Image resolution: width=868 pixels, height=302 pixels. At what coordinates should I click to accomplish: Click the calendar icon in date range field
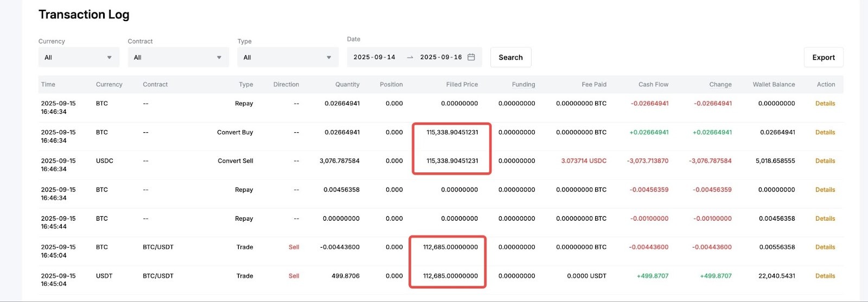click(x=471, y=57)
